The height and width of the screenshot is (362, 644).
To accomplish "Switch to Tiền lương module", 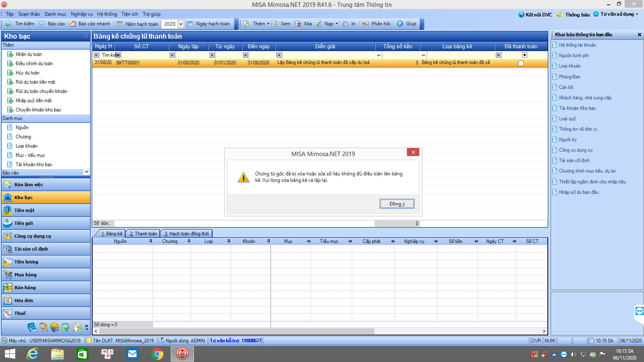I will click(46, 262).
